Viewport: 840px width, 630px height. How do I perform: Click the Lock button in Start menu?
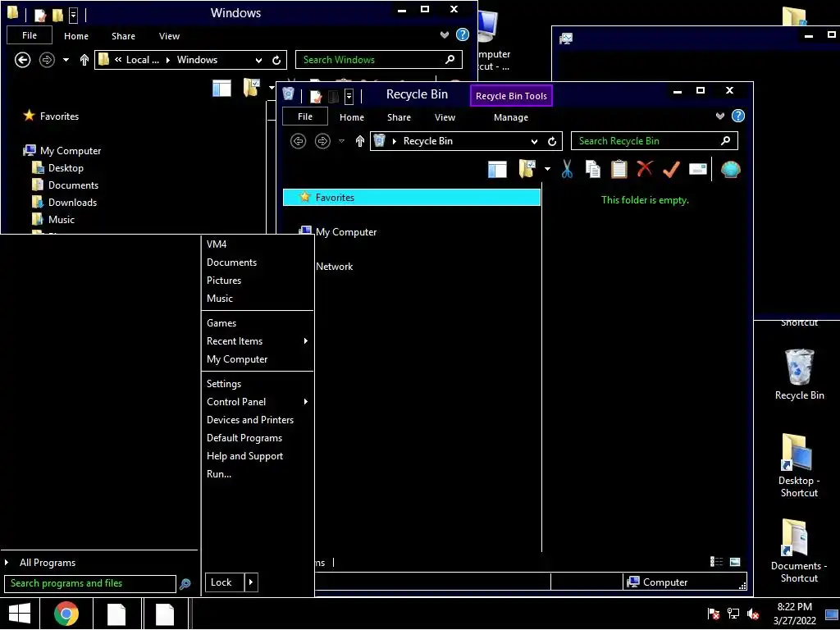[225, 582]
